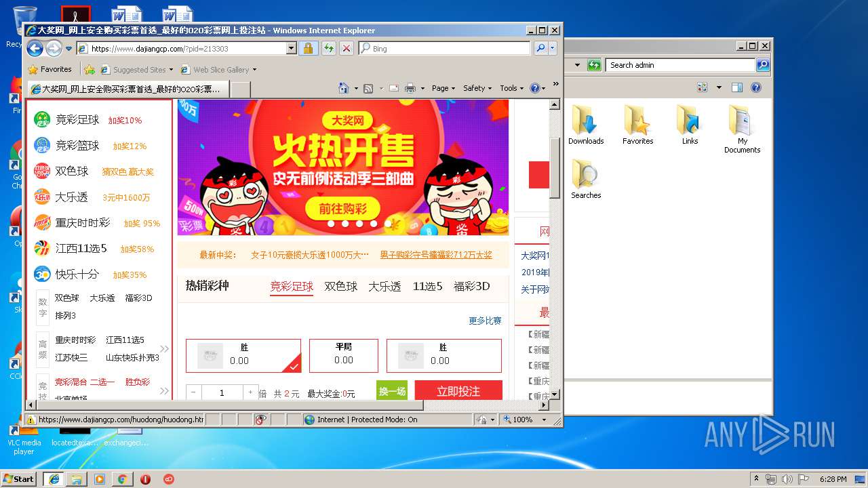The height and width of the screenshot is (488, 868).
Task: Open Favorites star button
Action: point(50,69)
